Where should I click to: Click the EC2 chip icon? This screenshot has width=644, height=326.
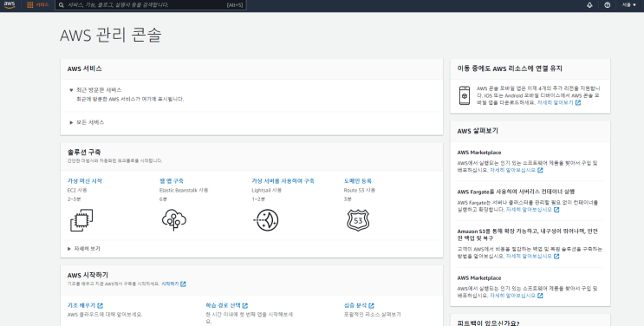81,220
